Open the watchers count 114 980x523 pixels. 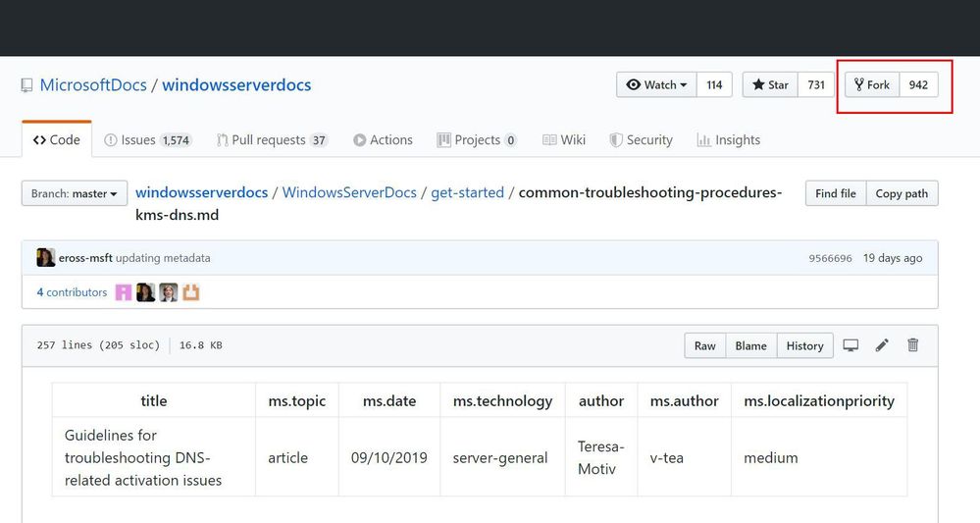click(x=714, y=85)
